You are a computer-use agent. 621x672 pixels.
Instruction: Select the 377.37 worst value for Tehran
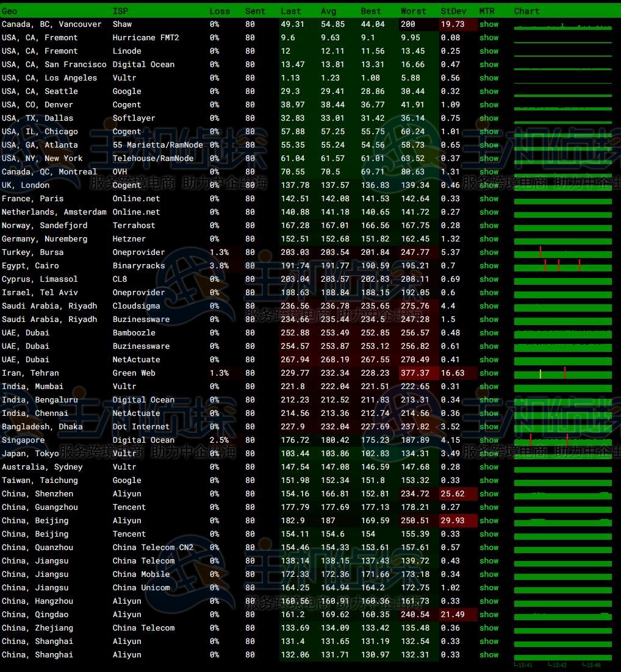pos(415,373)
